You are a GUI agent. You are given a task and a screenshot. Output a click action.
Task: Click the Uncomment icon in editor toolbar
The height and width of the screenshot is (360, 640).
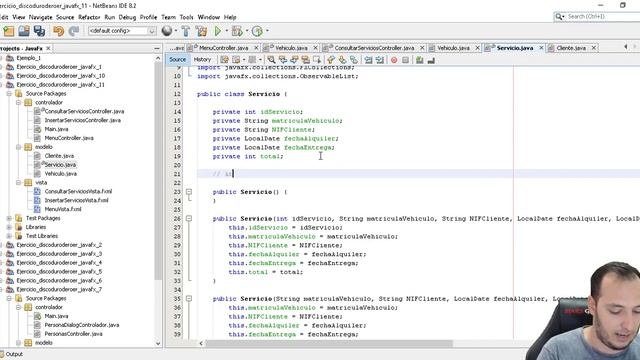pyautogui.click(x=431, y=60)
